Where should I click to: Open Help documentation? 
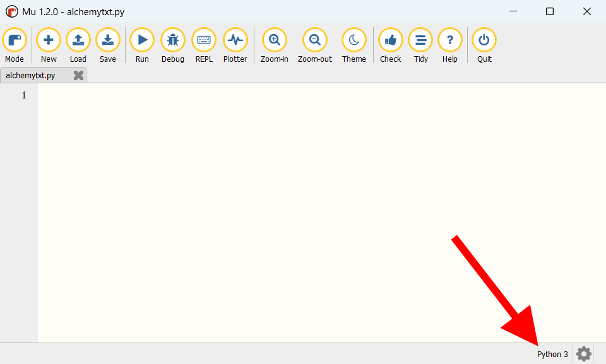coord(450,40)
